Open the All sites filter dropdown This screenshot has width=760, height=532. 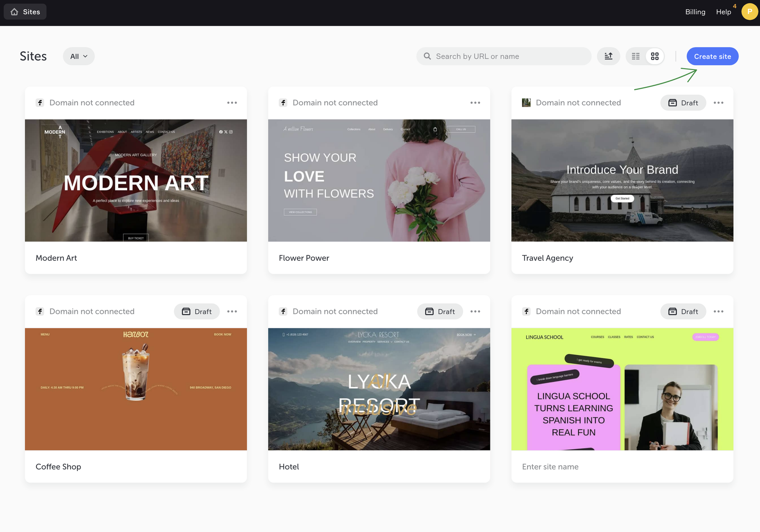79,56
